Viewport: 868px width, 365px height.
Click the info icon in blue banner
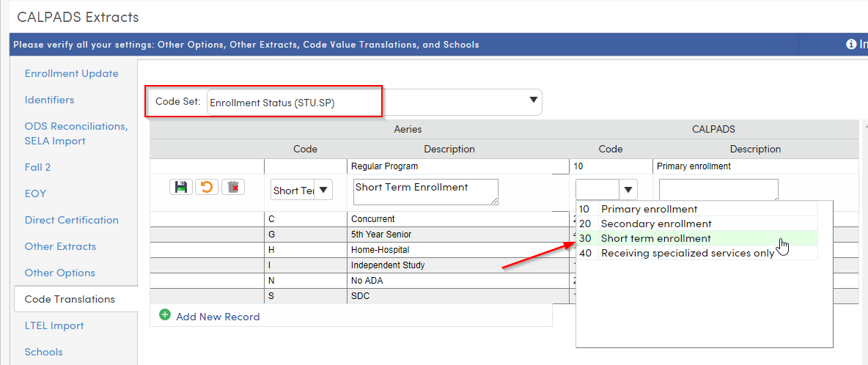(x=851, y=44)
